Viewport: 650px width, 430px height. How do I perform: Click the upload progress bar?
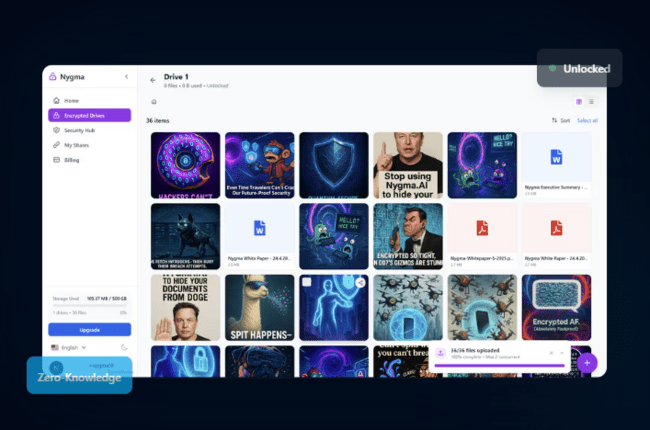(x=500, y=364)
